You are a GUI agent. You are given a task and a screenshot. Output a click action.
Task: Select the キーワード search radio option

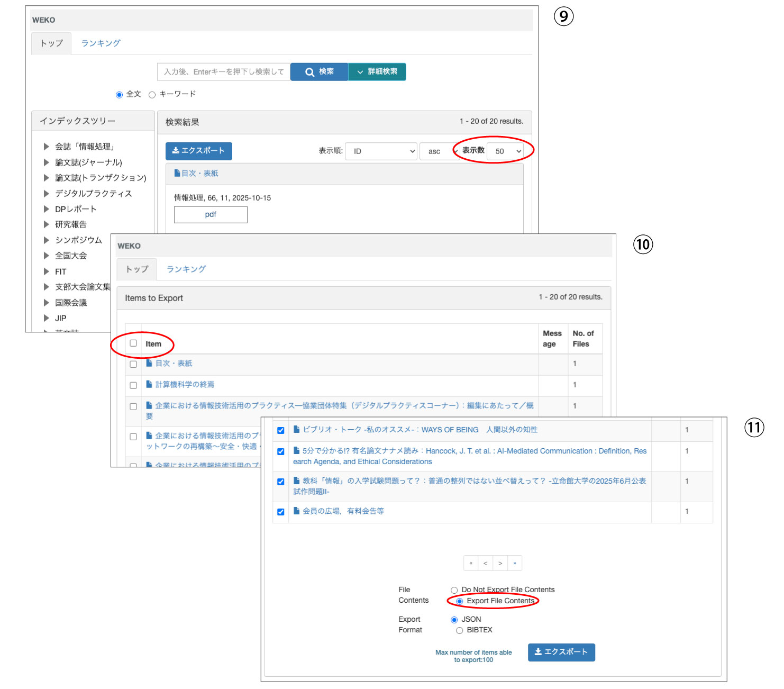click(152, 95)
